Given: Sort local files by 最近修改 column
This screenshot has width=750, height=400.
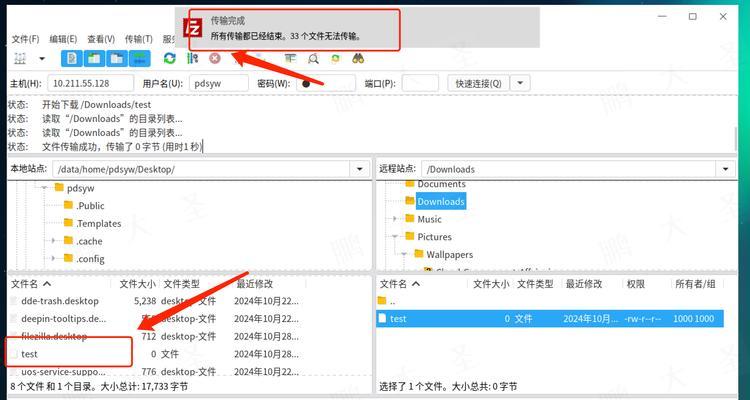Looking at the screenshot, I should pos(254,284).
